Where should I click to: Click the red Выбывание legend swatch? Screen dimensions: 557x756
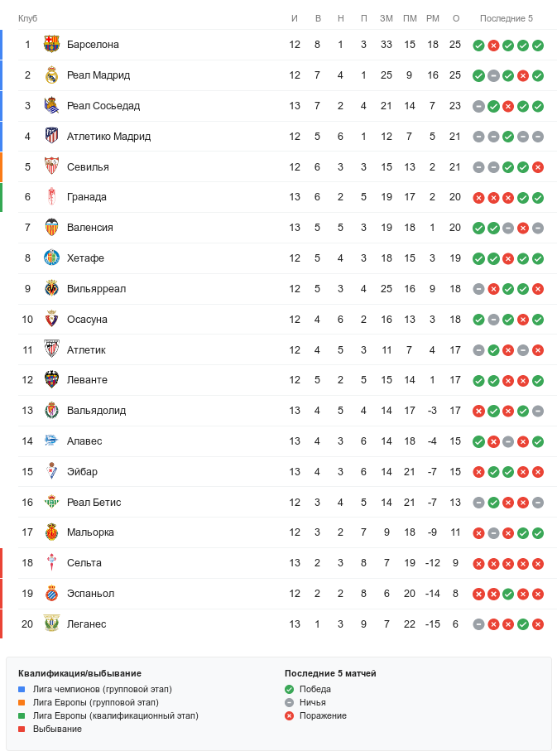[x=22, y=729]
